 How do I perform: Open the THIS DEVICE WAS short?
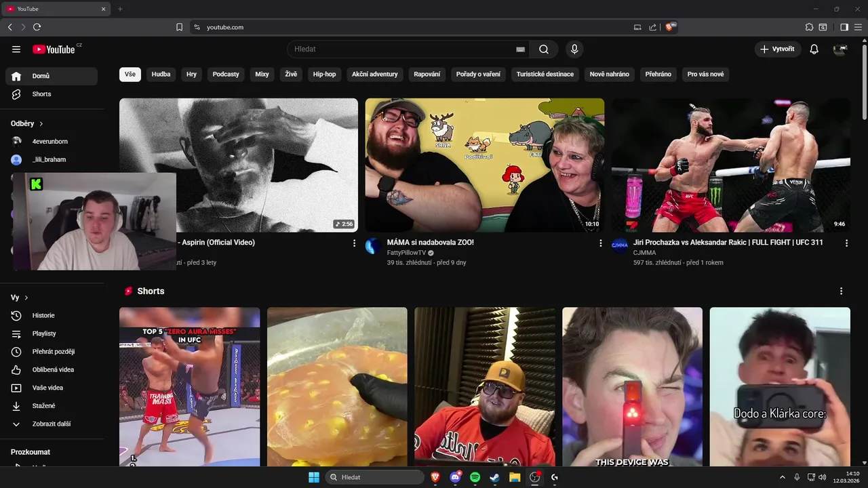(632, 386)
